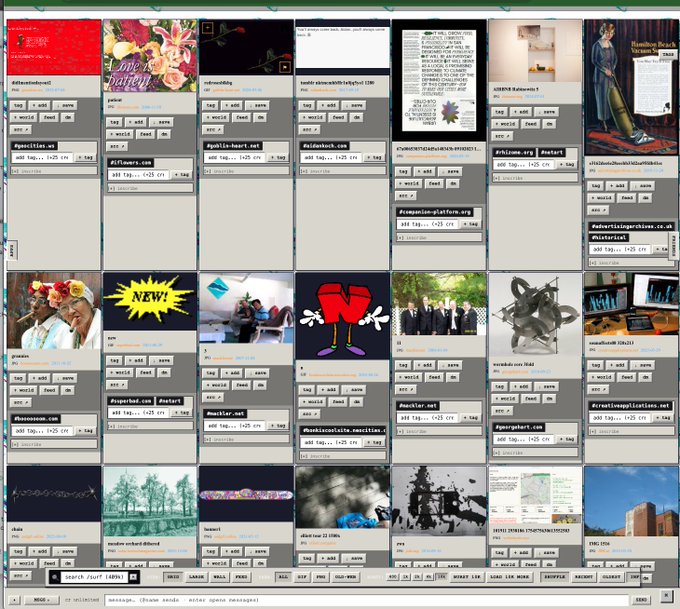Click the #superbad.com tag chip

tap(131, 401)
